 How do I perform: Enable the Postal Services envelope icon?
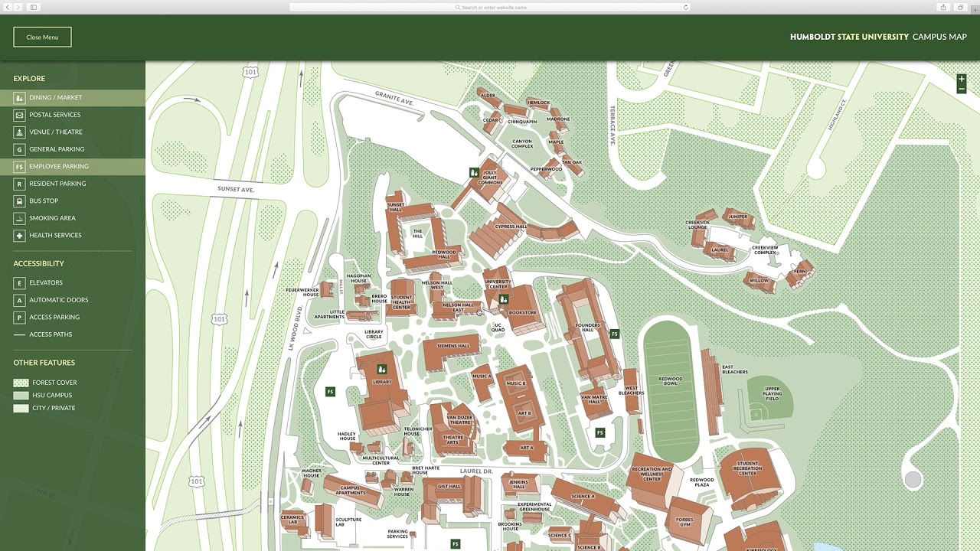tap(20, 115)
